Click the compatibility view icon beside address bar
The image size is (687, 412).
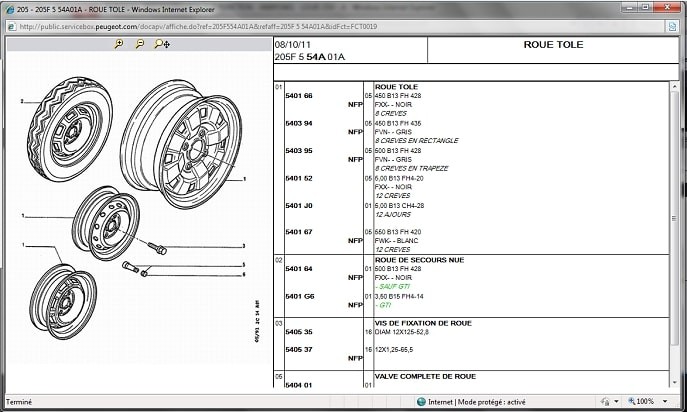[673, 27]
